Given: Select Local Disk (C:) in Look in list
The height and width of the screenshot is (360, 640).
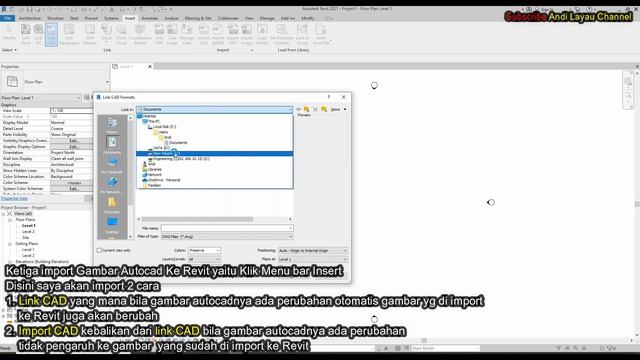Looking at the screenshot, I should [164, 127].
